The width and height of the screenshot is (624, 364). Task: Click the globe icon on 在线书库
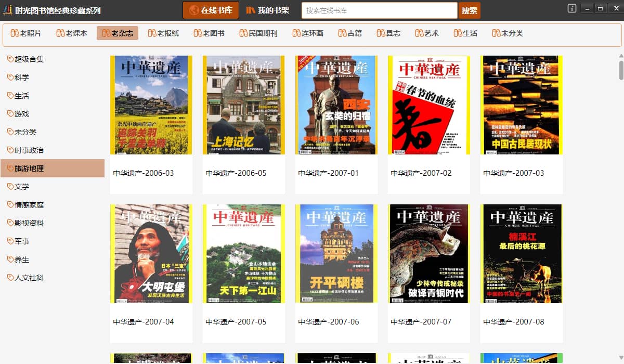pos(194,10)
